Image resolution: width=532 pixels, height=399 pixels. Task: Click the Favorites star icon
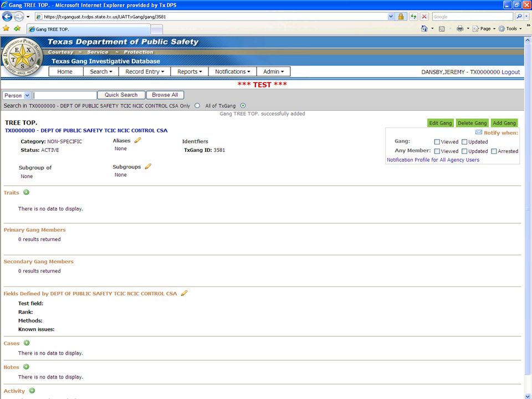coord(6,28)
